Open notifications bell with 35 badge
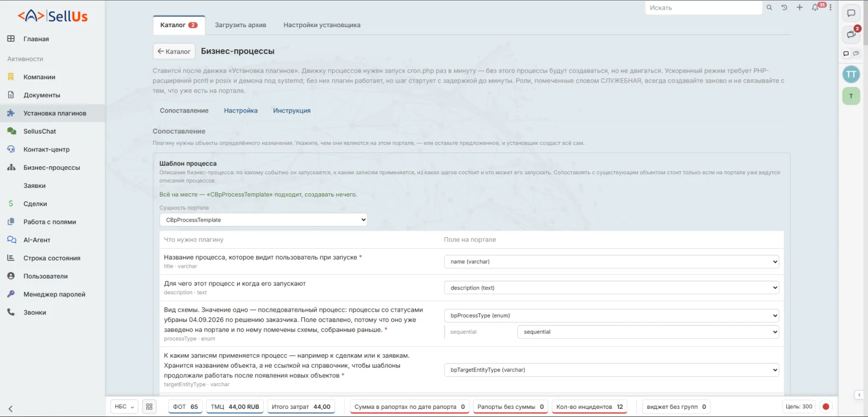Viewport: 868px width, 417px height. tap(815, 8)
